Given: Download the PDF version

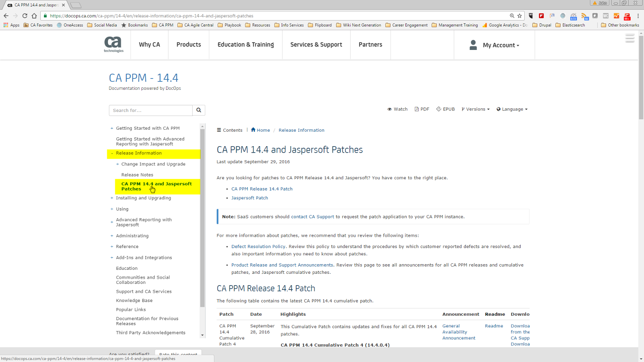Looking at the screenshot, I should [422, 109].
